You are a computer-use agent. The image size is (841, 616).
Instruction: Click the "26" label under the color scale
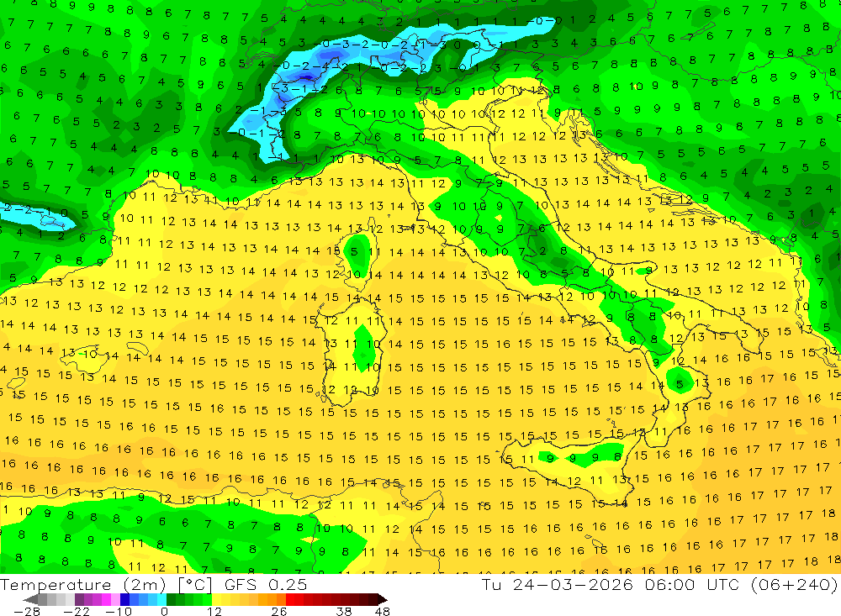point(279,612)
